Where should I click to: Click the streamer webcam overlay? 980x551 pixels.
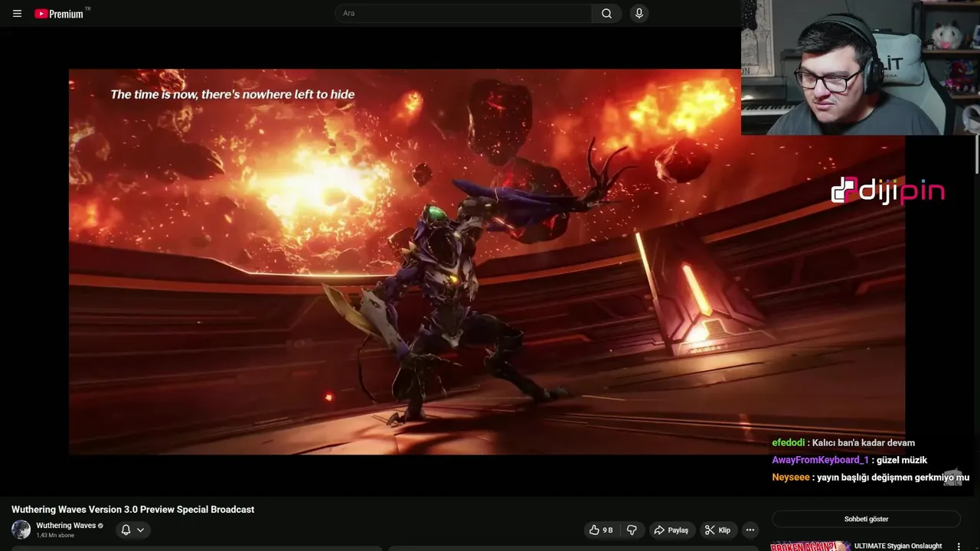[x=861, y=67]
